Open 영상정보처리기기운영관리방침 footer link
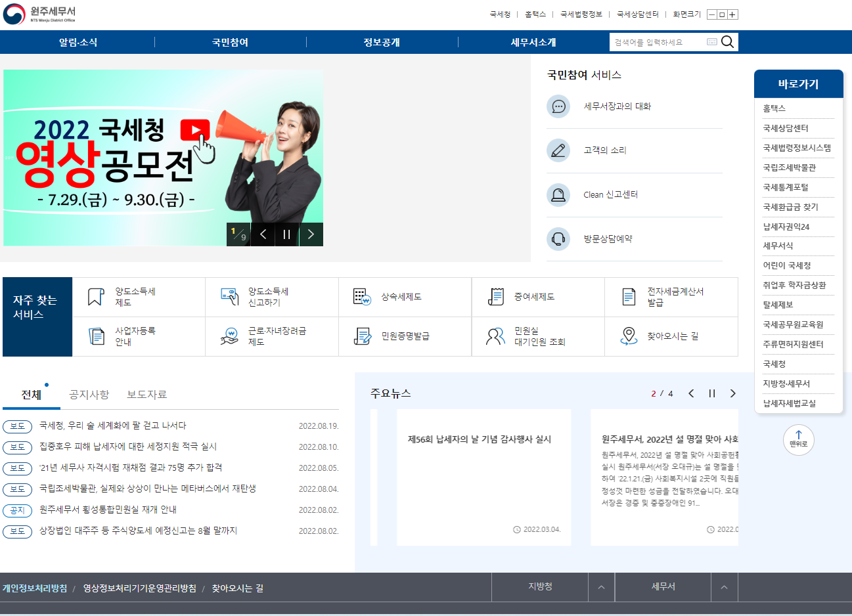This screenshot has height=616, width=852. [x=139, y=588]
